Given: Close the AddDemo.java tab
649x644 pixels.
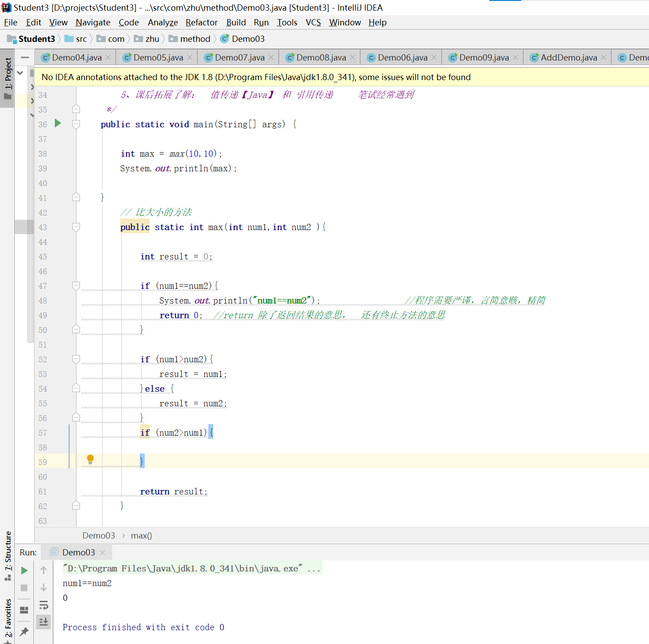Looking at the screenshot, I should 604,57.
